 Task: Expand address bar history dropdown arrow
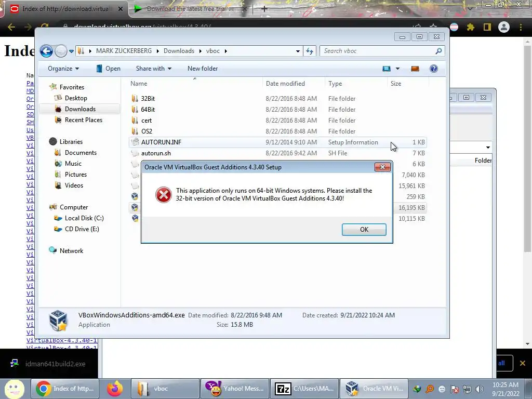[298, 51]
